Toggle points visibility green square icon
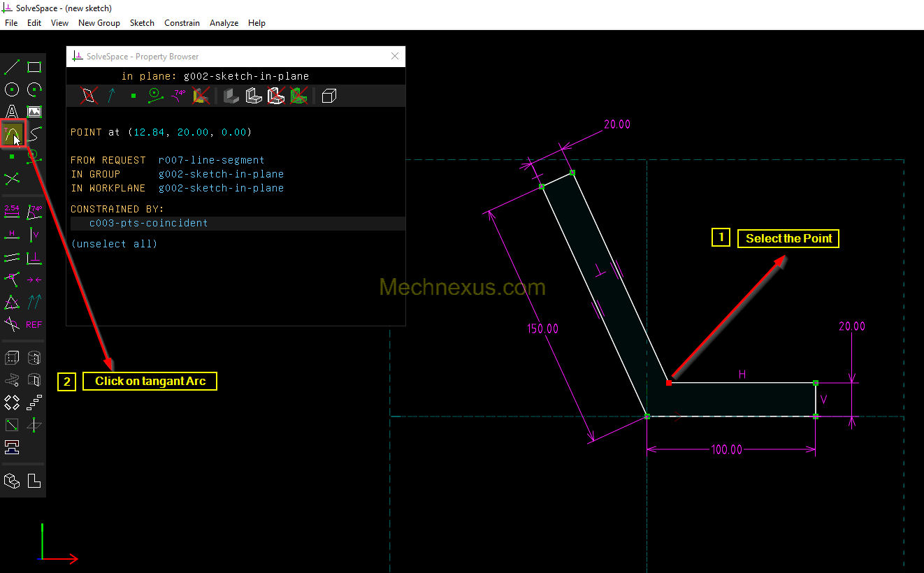The height and width of the screenshot is (573, 924). tap(133, 96)
